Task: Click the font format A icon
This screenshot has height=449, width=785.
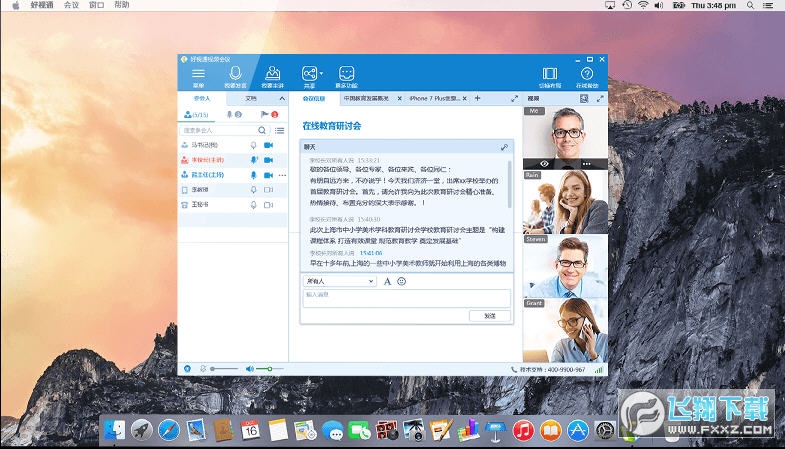Action: [x=388, y=282]
